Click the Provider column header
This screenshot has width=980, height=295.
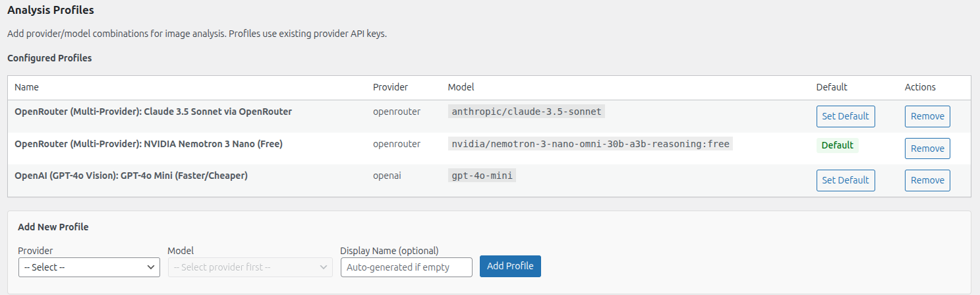[x=390, y=87]
